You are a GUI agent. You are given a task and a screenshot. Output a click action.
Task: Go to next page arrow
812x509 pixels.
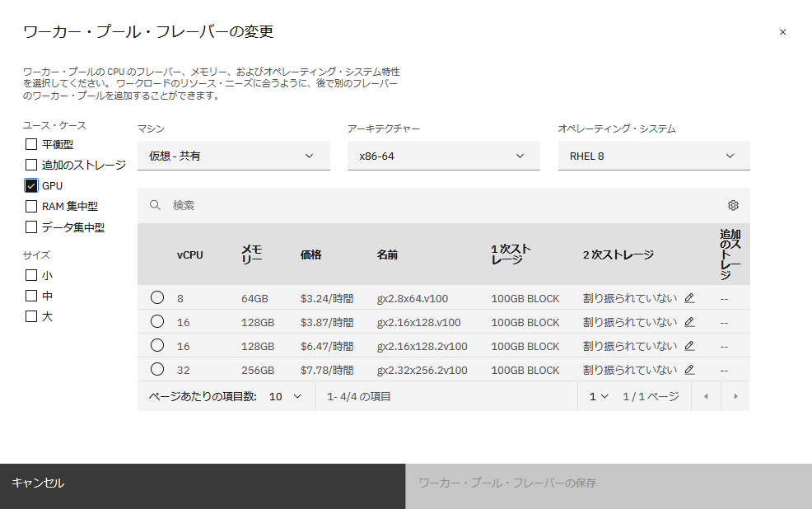coord(735,397)
